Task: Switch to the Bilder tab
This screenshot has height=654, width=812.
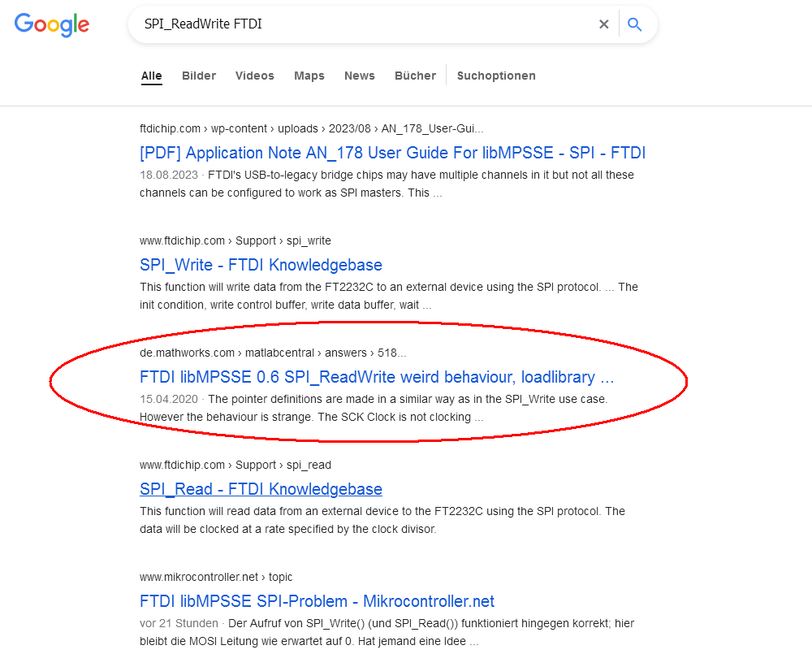Action: coord(199,76)
